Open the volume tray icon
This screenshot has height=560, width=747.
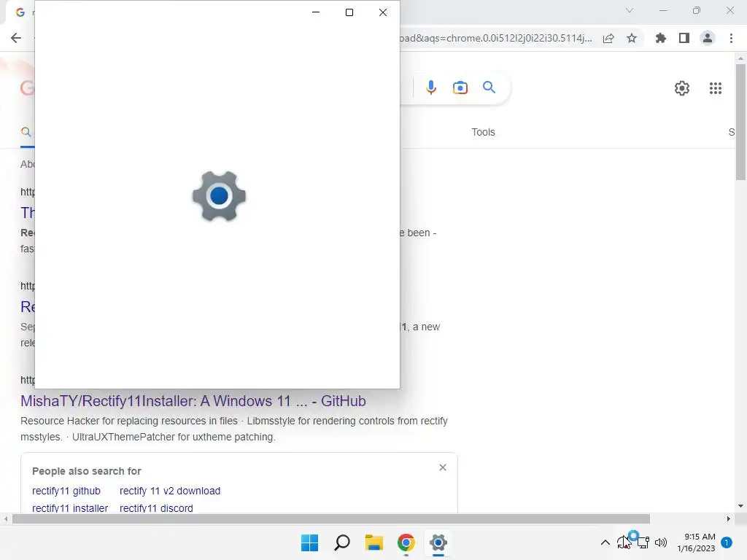(x=661, y=542)
